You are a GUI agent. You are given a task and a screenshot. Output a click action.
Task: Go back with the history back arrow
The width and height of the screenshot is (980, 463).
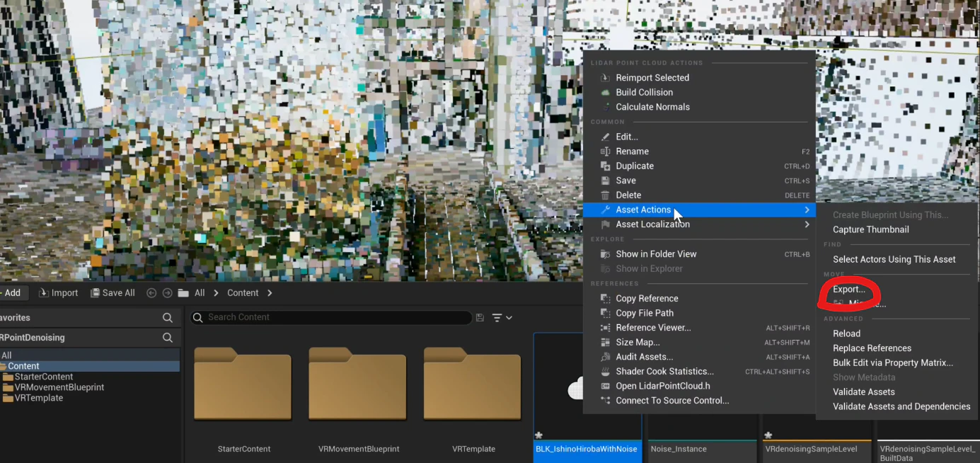[x=151, y=293]
